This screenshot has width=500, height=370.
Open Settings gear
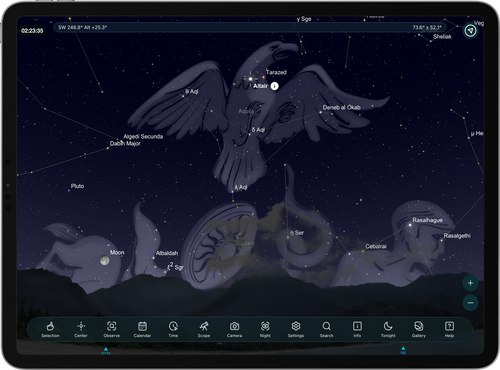click(x=296, y=329)
